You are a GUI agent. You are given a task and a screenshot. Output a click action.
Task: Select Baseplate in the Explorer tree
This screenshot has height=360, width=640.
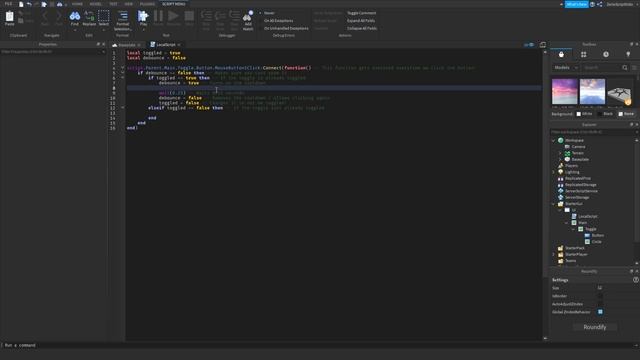click(580, 159)
